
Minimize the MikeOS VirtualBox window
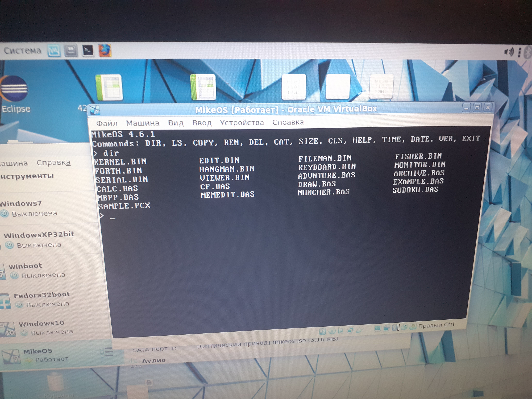(466, 108)
